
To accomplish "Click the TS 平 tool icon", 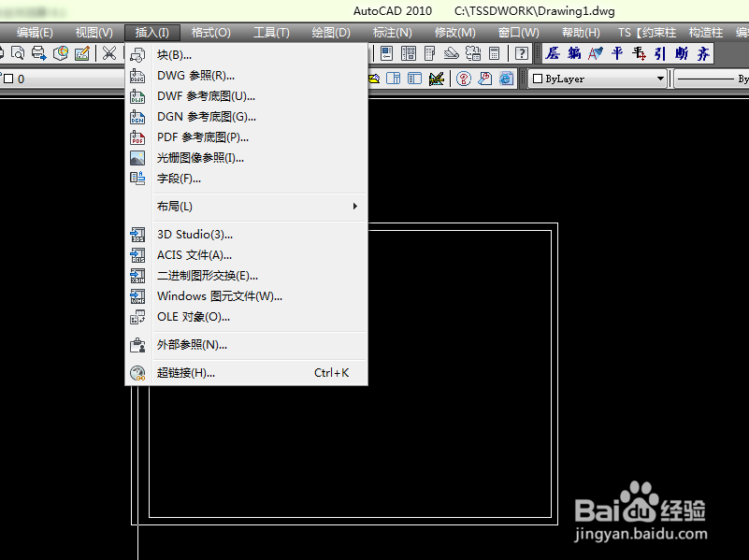I will click(617, 53).
